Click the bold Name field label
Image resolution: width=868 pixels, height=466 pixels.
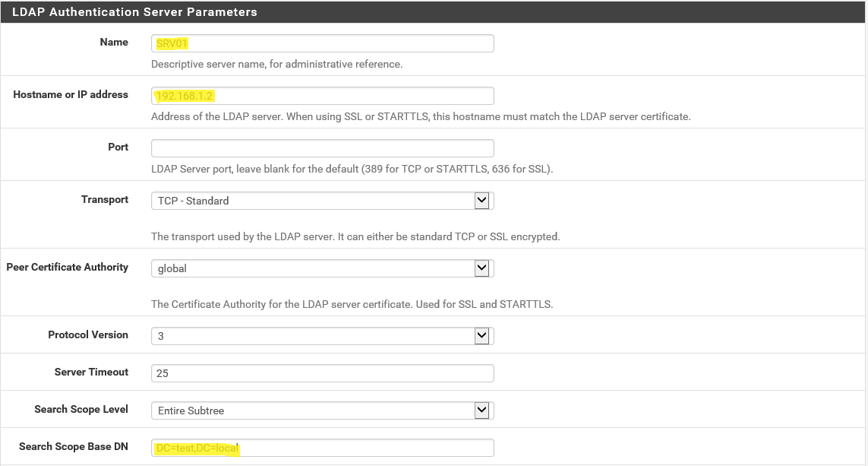(x=114, y=42)
